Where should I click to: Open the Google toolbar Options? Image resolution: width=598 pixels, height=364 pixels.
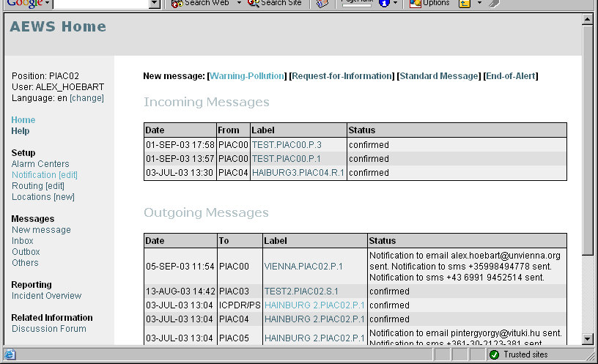[x=429, y=3]
